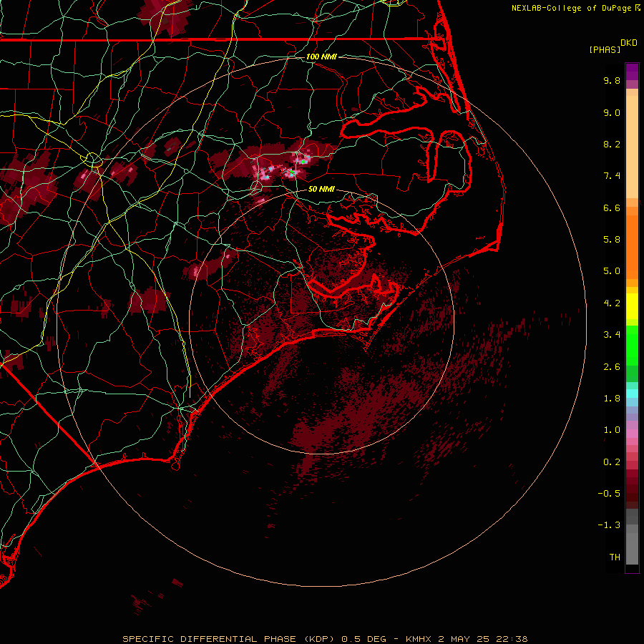
Task: Click the green high-KDP storm core pixels
Action: (x=303, y=162)
